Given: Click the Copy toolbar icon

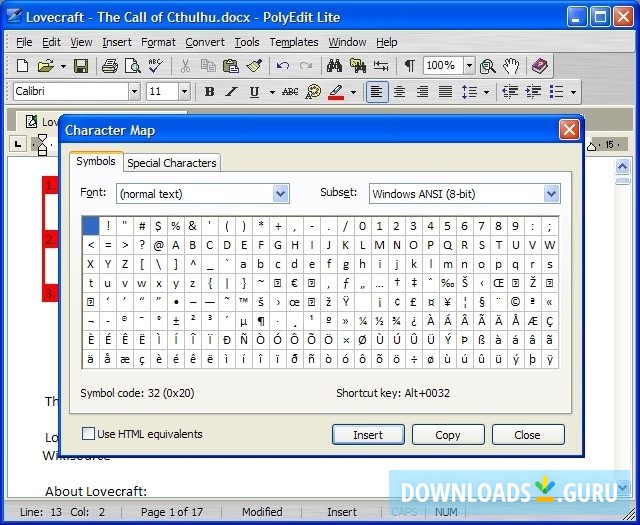Looking at the screenshot, I should [208, 66].
